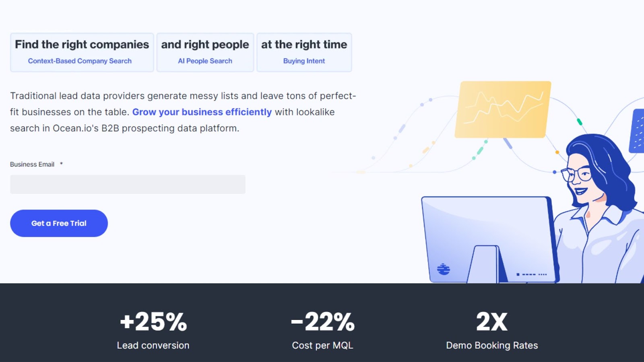Click the globe logo on the monitor illustration
Image resolution: width=644 pixels, height=362 pixels.
click(x=443, y=269)
